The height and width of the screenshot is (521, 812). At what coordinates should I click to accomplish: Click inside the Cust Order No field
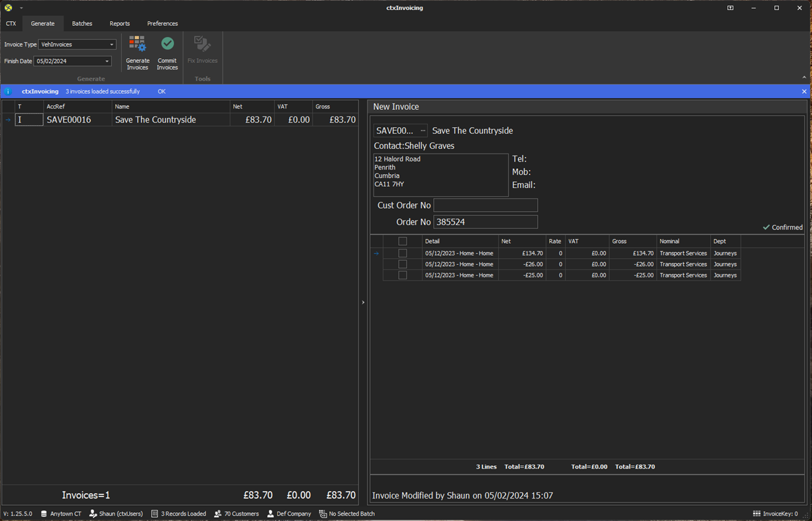(x=485, y=205)
